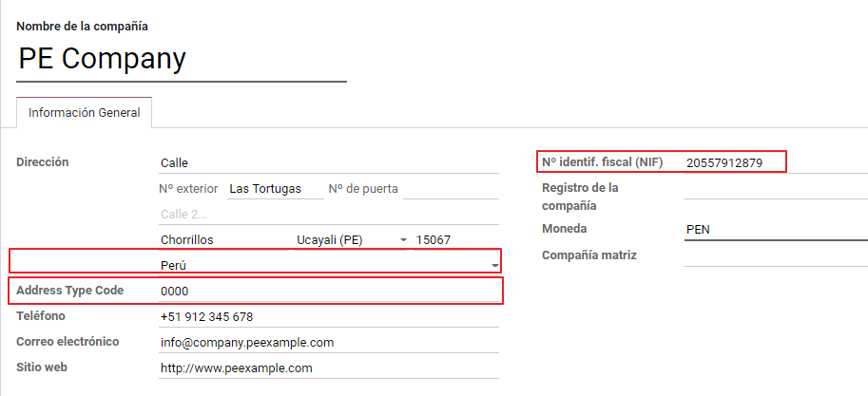This screenshot has width=868, height=396.
Task: Focus the Registro de la compañía field
Action: point(775,189)
